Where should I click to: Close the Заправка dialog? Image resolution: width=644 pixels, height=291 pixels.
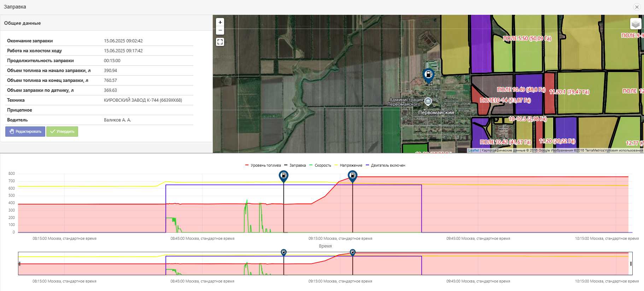tap(637, 7)
